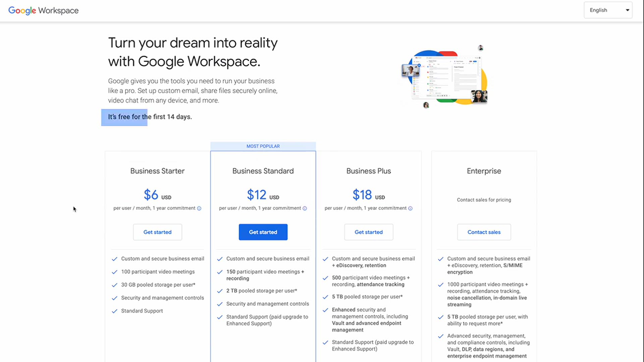Click '5 TB pooled storage per user*' in Business Plus
Viewport: 644px width, 362px height.
[367, 297]
